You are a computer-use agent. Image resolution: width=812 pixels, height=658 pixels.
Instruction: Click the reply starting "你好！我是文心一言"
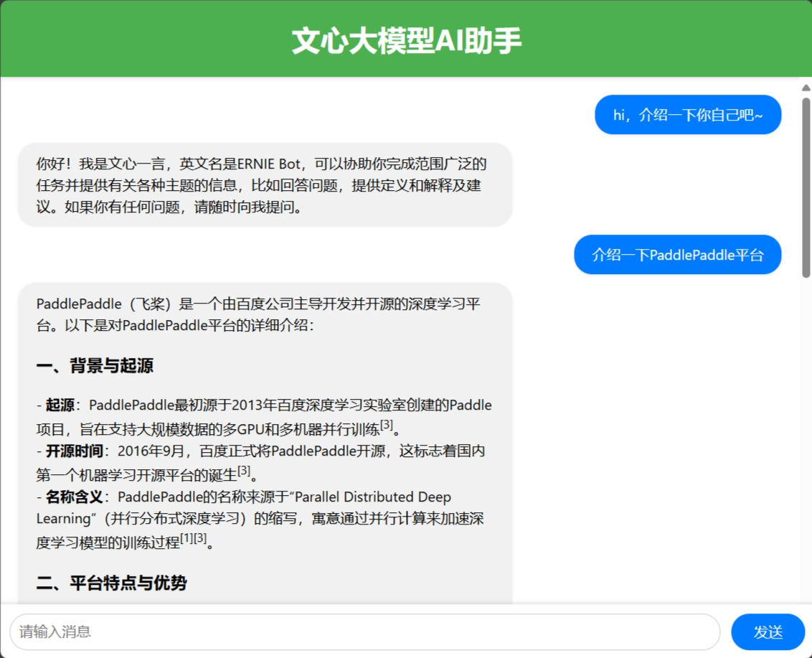265,185
